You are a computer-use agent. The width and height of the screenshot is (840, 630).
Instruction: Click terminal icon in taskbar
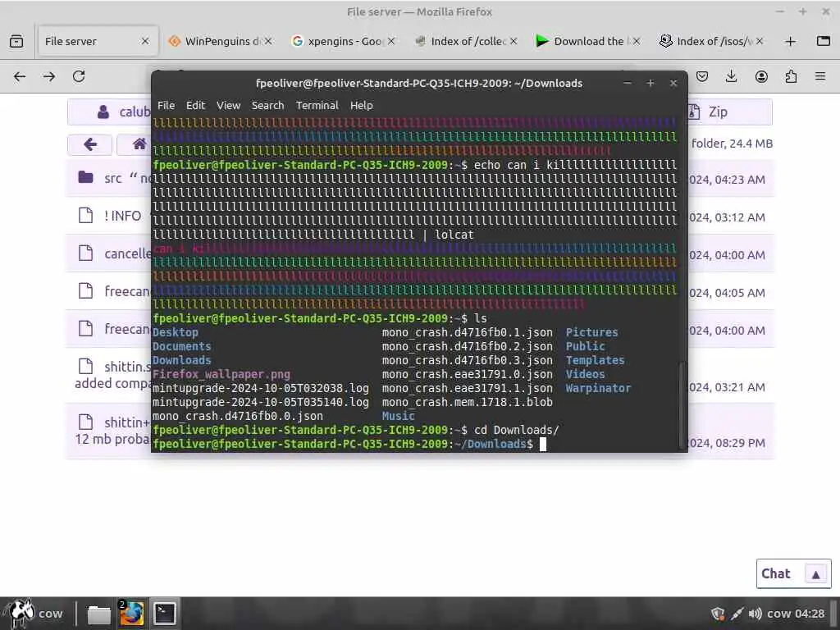[164, 614]
